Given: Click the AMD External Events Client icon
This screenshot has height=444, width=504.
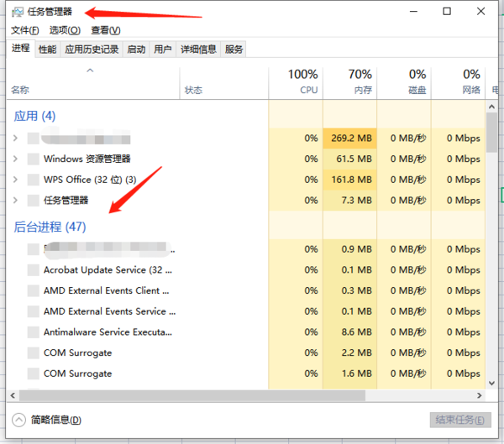Looking at the screenshot, I should [x=33, y=290].
